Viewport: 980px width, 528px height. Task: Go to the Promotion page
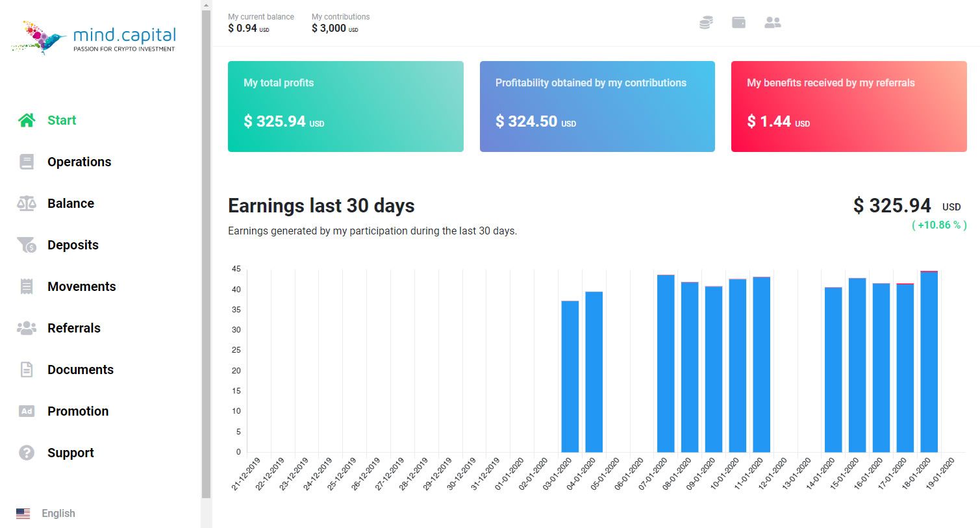coord(78,411)
